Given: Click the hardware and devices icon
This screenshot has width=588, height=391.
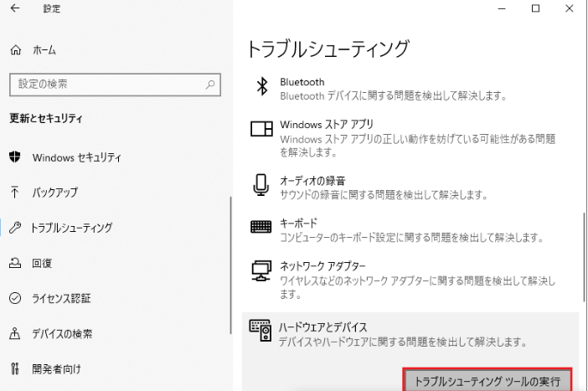Looking at the screenshot, I should tap(260, 330).
